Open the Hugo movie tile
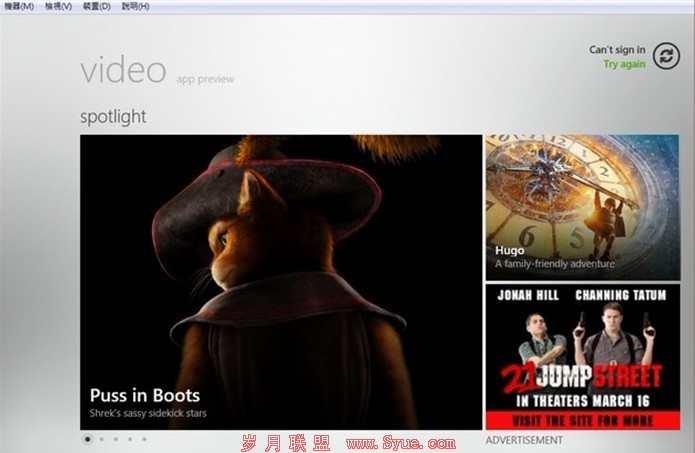 pos(582,207)
